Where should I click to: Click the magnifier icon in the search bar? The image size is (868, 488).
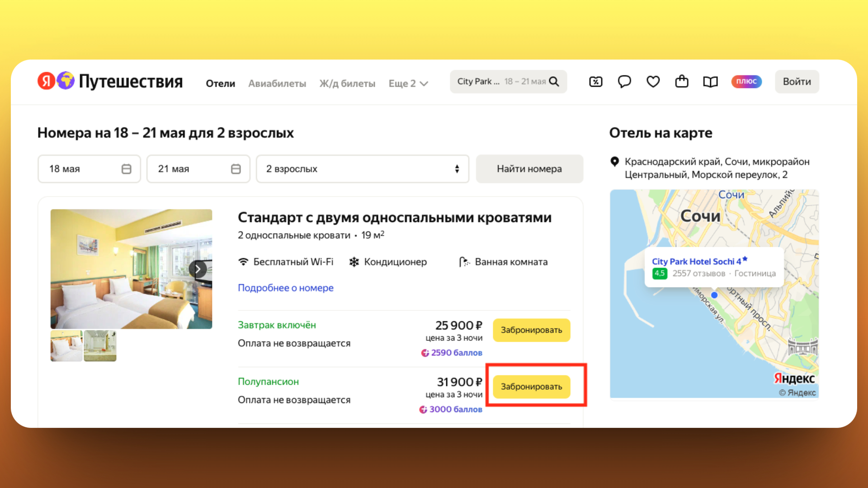554,81
